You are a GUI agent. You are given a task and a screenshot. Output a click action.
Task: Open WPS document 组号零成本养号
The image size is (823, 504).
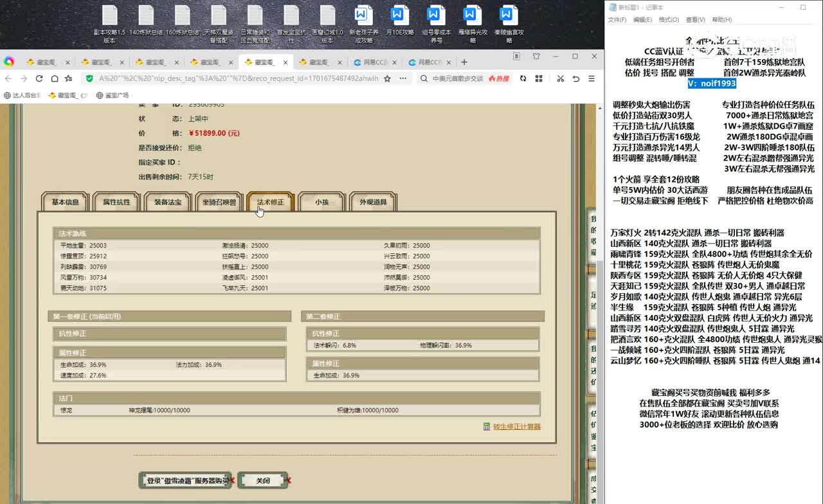(437, 24)
